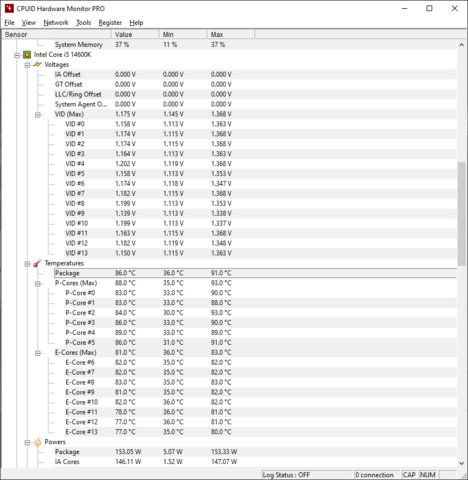Click the Sensor column header
The height and width of the screenshot is (480, 468).
pyautogui.click(x=57, y=34)
